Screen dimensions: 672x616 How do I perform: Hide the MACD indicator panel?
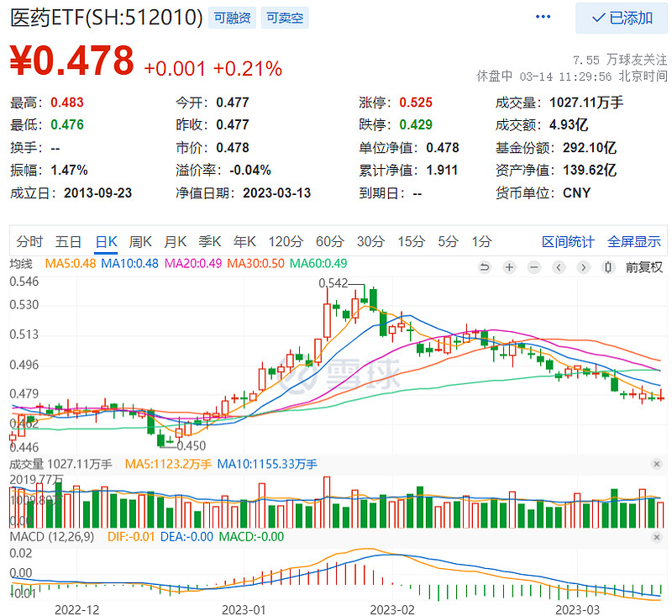coord(657,535)
